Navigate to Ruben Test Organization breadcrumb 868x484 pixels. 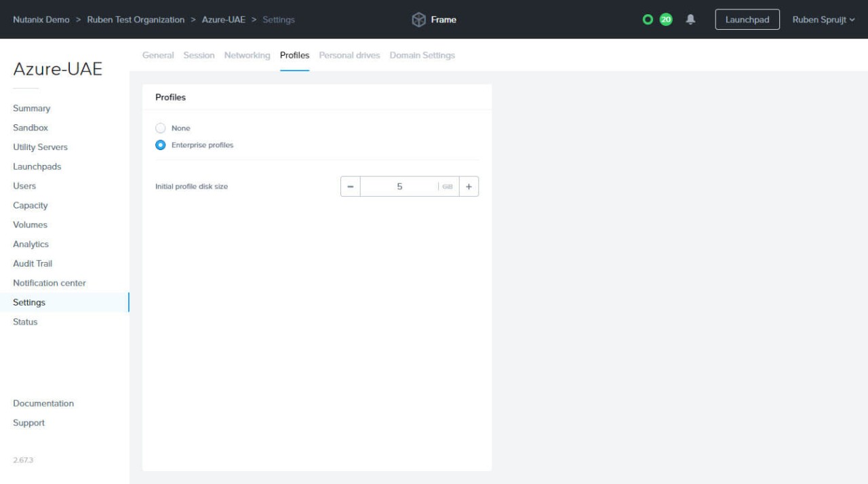pyautogui.click(x=136, y=20)
